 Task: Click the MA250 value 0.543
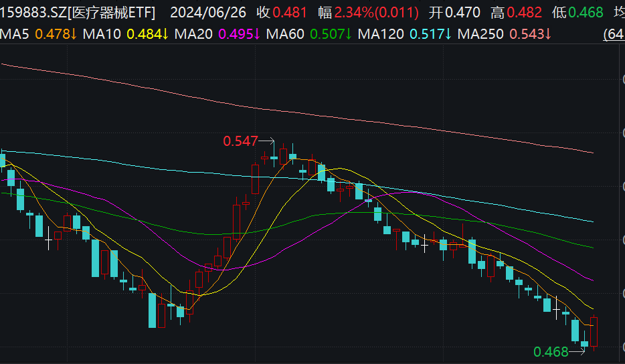[527, 33]
